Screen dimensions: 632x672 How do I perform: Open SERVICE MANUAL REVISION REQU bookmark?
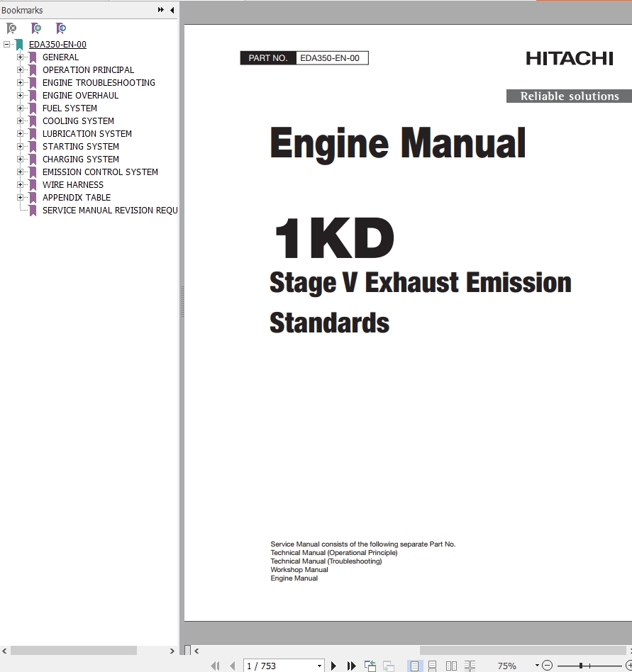[x=110, y=211]
